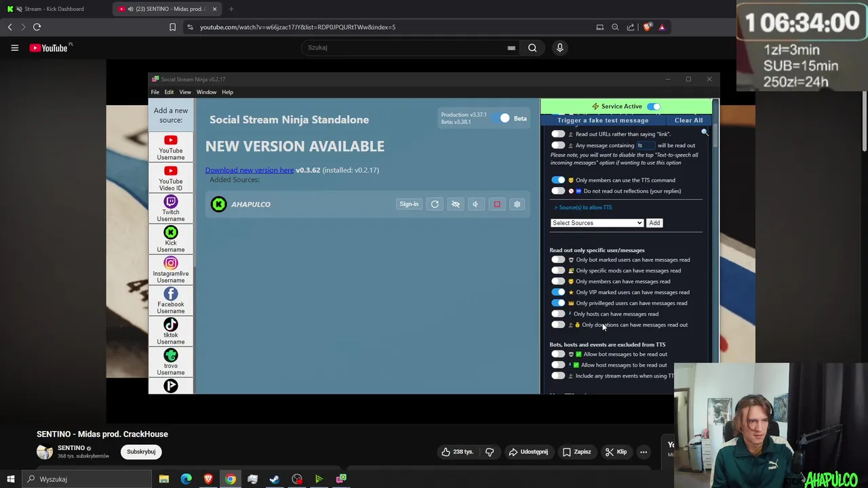This screenshot has width=868, height=488.
Task: Mute the AHAPULCO source audio
Action: coord(475,204)
